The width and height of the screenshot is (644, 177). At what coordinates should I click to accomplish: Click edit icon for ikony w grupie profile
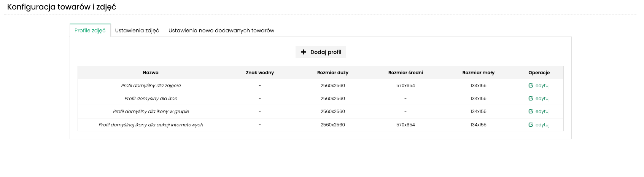[531, 112]
